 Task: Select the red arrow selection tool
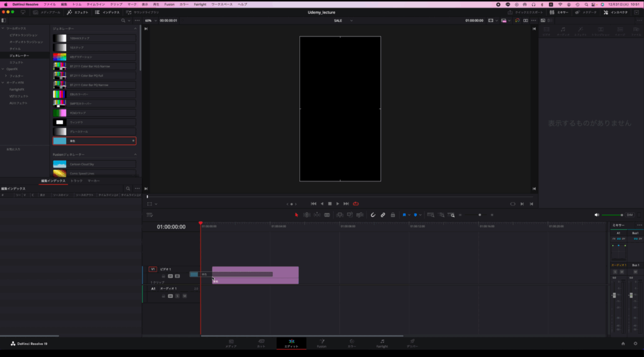pos(296,215)
